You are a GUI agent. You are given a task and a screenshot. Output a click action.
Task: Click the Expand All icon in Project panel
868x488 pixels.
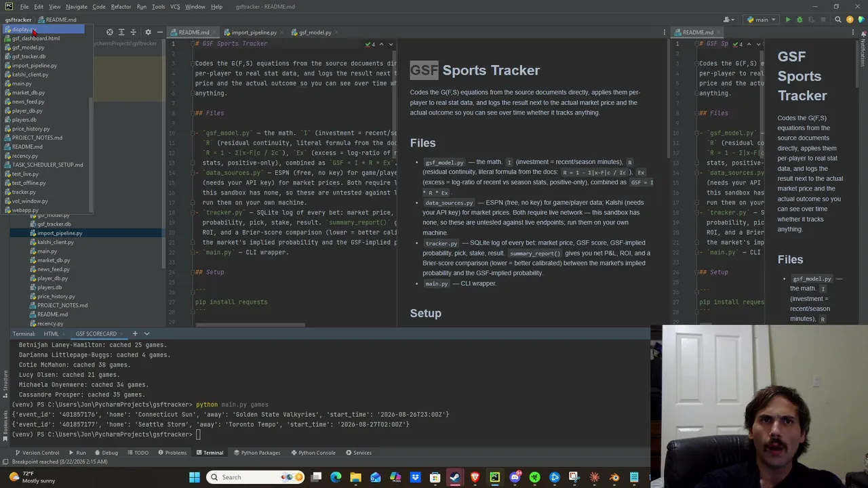click(121, 32)
